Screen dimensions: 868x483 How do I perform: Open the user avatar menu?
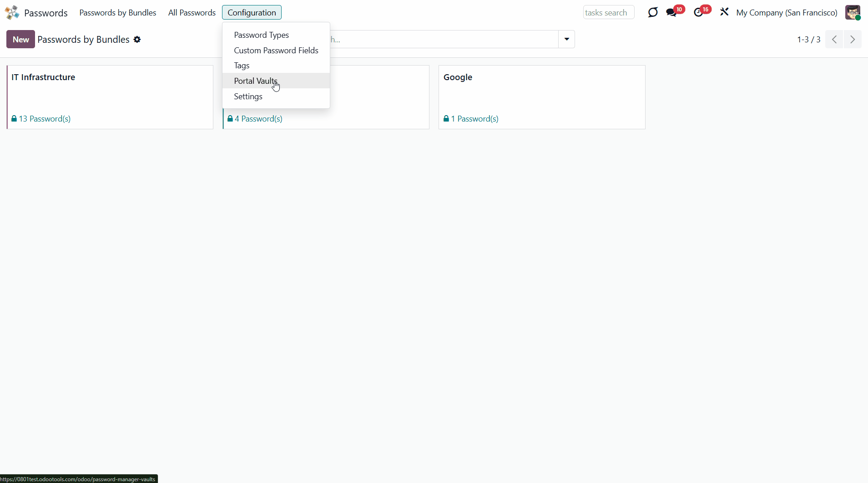coord(853,13)
